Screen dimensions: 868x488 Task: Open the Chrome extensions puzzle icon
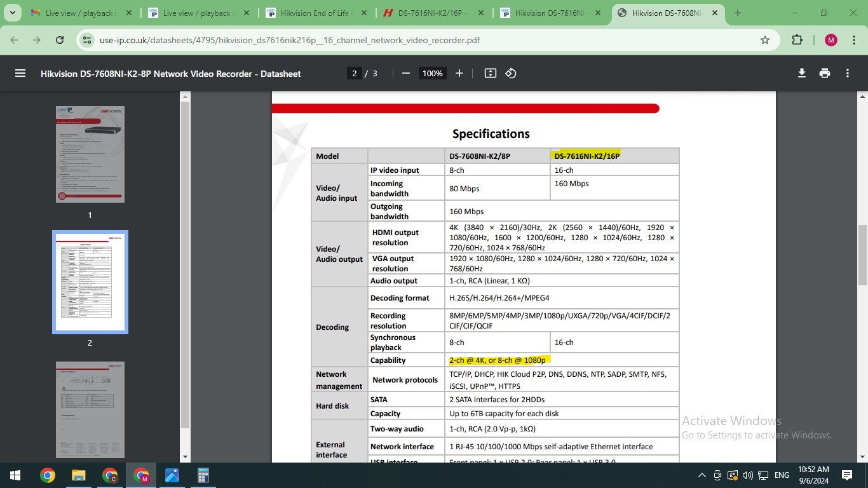point(797,40)
